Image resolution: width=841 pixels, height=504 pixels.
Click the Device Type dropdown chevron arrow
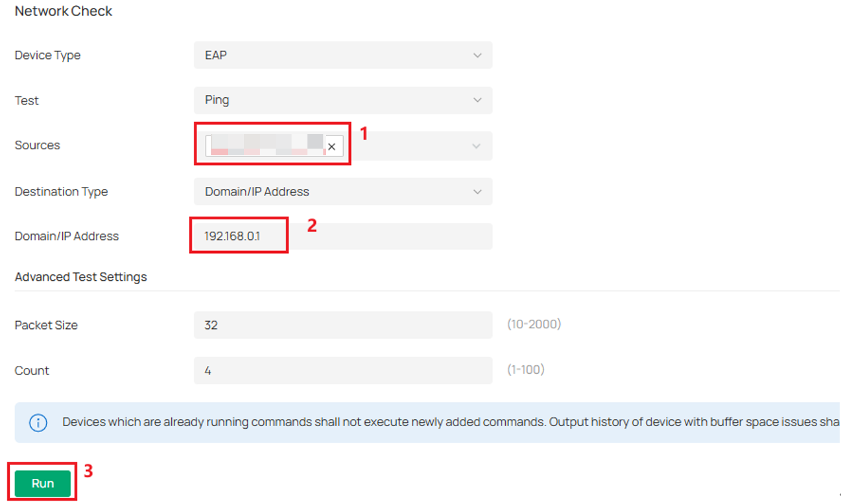(x=477, y=55)
